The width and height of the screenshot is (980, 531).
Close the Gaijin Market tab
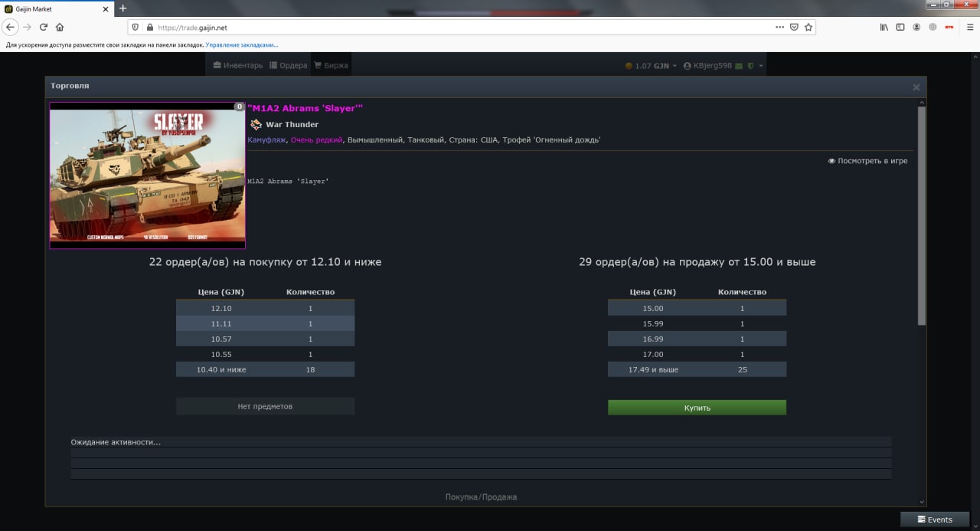click(x=106, y=9)
